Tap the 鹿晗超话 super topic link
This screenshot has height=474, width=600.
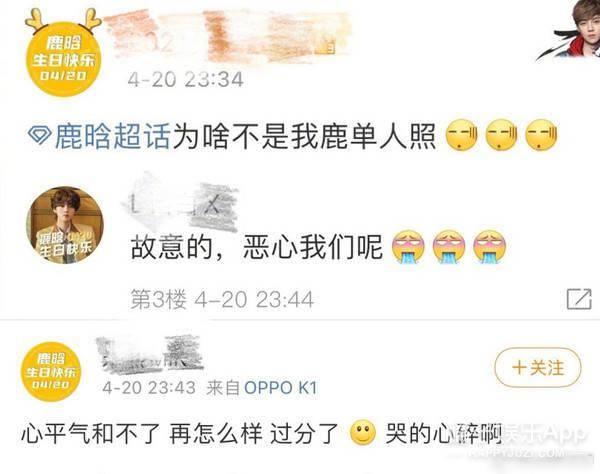[x=113, y=137]
